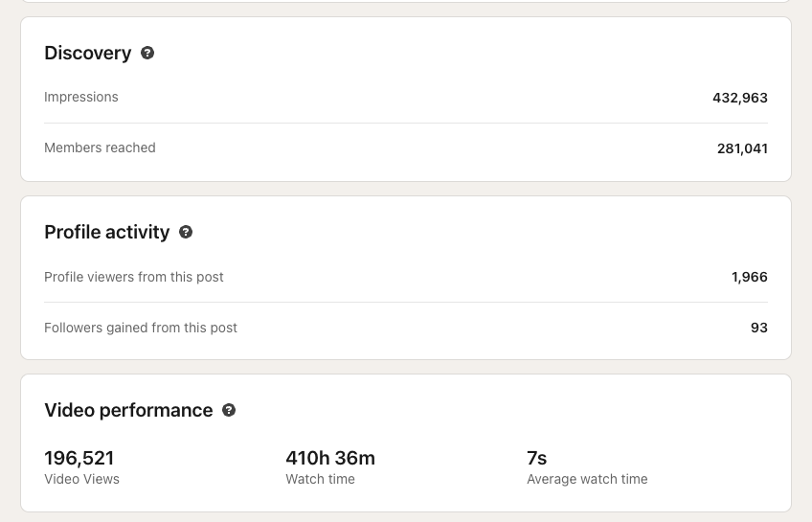The width and height of the screenshot is (812, 522).
Task: Select the Average watch time caption
Action: click(x=587, y=479)
